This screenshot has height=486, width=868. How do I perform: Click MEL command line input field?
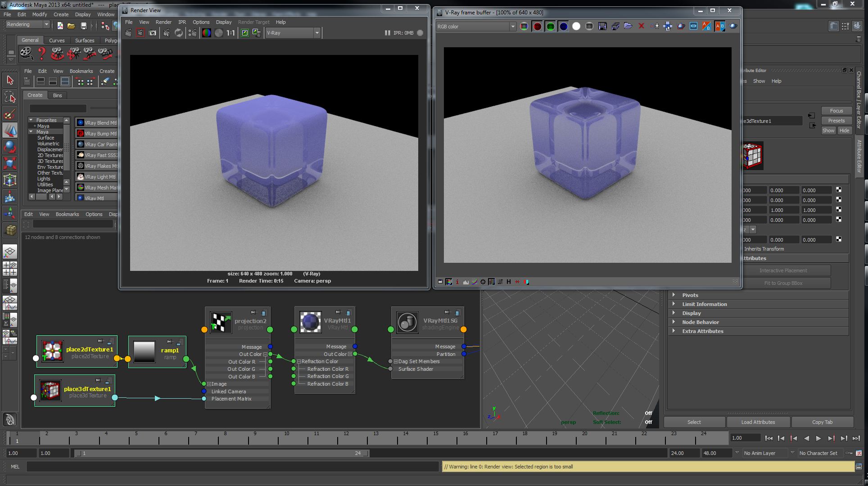tap(232, 467)
